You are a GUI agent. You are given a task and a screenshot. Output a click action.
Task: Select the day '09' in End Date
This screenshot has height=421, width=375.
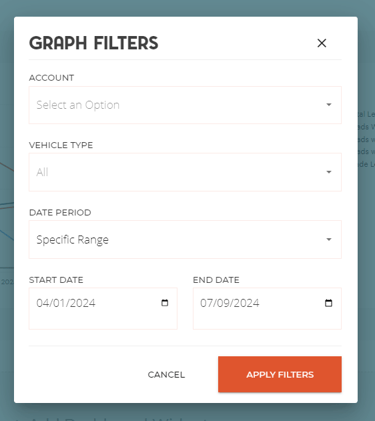[220, 303]
